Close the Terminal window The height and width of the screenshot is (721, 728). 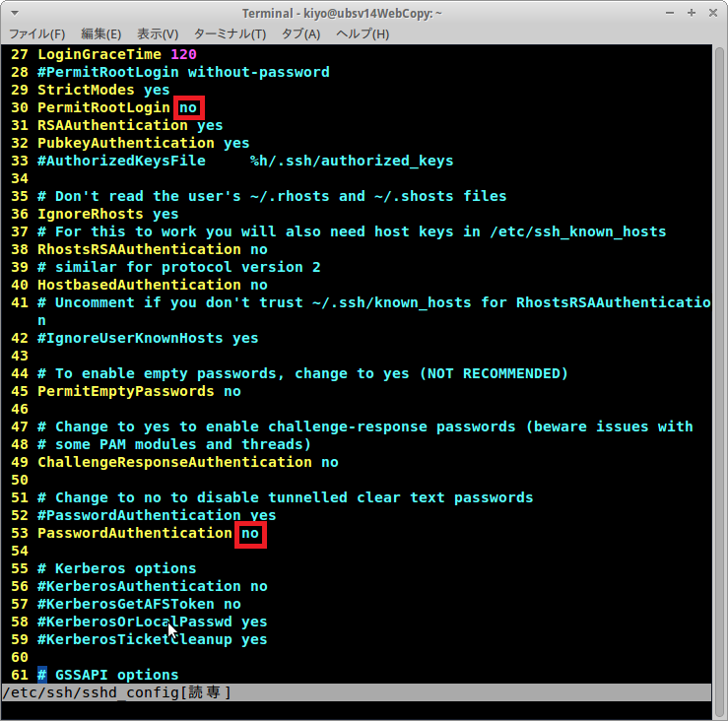pyautogui.click(x=713, y=13)
